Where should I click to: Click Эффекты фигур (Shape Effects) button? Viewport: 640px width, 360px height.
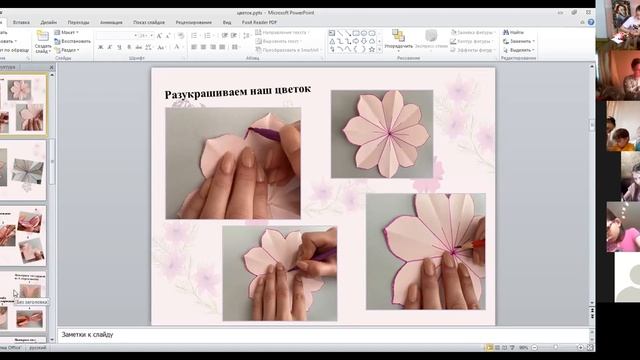pos(473,50)
